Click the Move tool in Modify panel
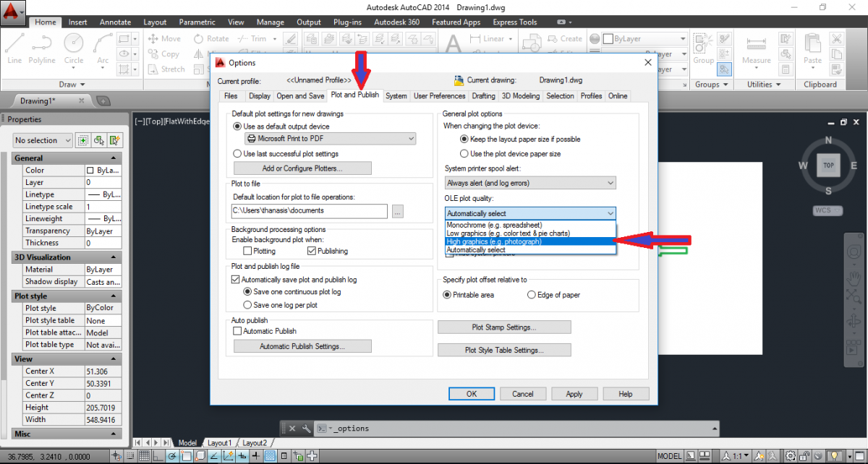 tap(163, 39)
